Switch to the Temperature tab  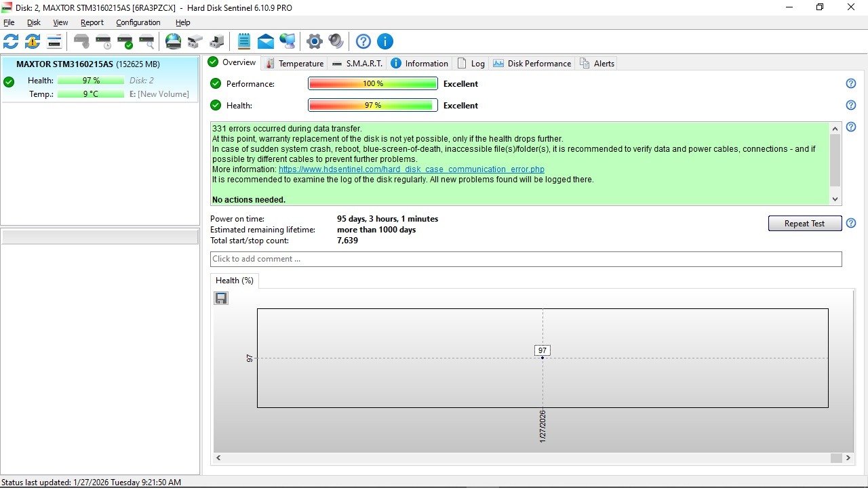click(x=294, y=63)
